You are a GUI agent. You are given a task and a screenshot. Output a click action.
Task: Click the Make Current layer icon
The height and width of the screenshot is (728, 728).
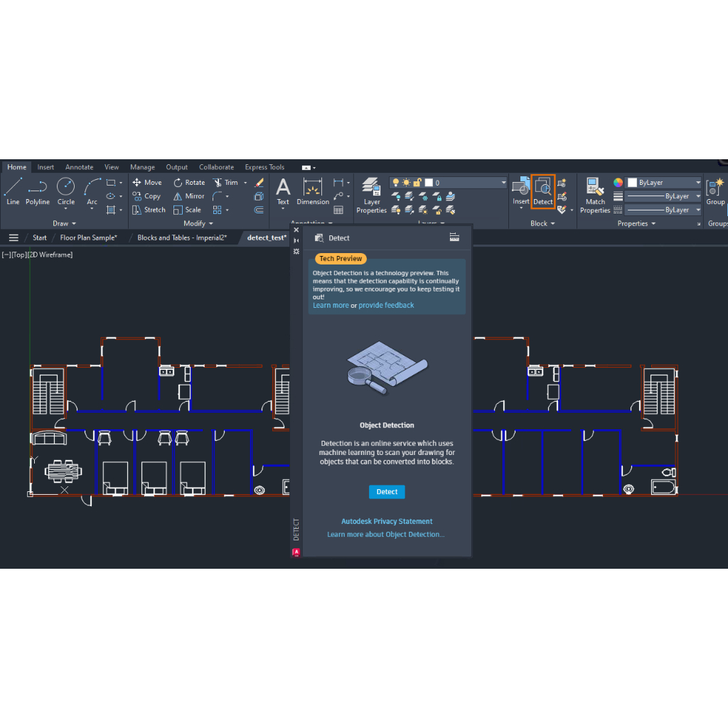[451, 196]
